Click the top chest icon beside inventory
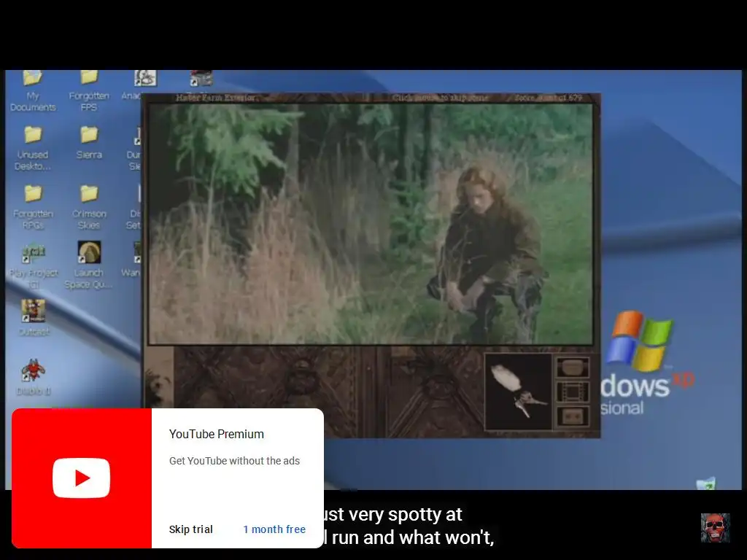The image size is (747, 560). point(573,367)
